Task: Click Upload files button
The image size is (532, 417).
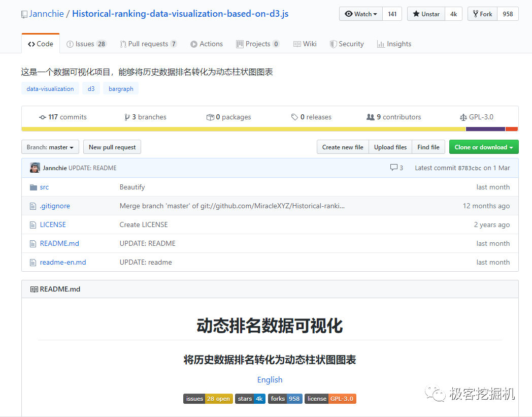Action: [x=390, y=147]
